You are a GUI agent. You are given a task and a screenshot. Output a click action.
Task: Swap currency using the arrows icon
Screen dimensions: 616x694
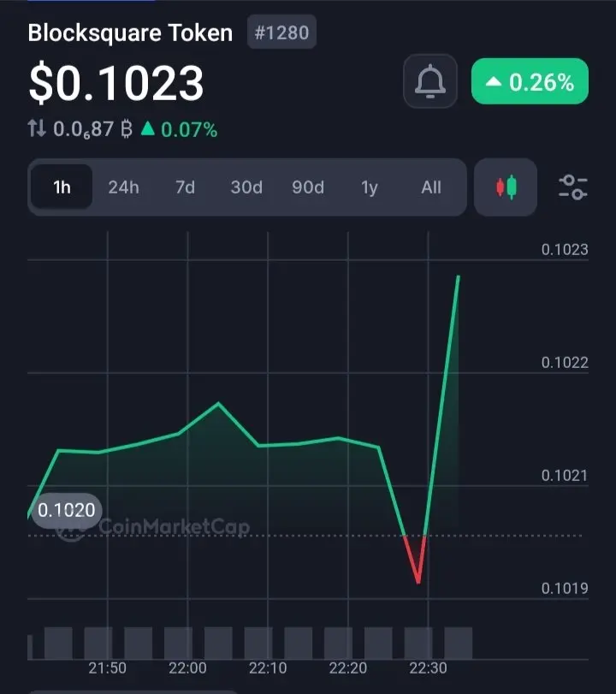37,129
